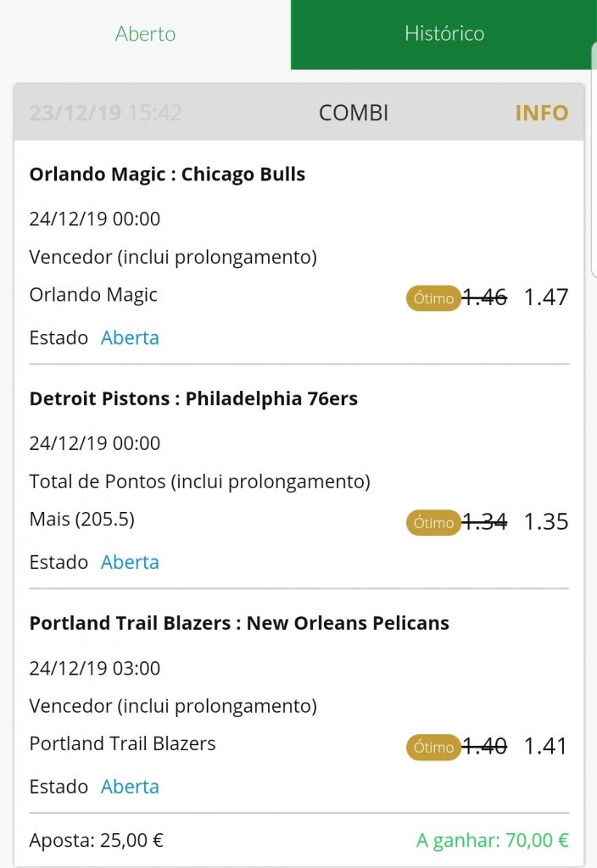Select the Aposta: 25,00 € stake text
Image resolution: width=597 pixels, height=868 pixels.
[97, 841]
